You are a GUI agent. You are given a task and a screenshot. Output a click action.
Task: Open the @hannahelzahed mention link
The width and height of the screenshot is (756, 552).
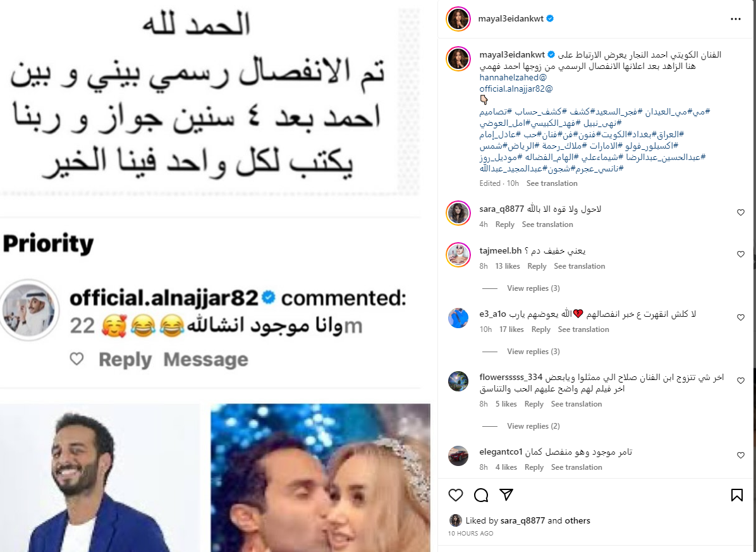[x=513, y=77]
